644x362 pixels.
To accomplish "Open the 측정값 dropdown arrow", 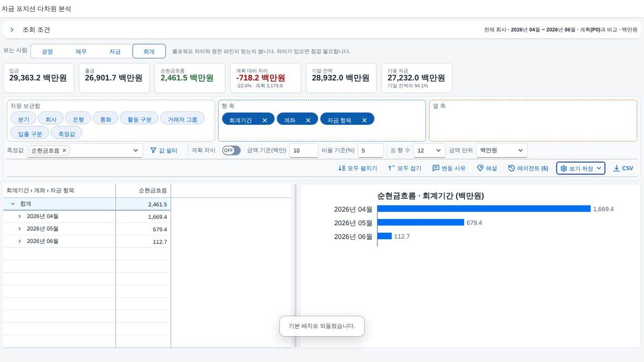I will click(136, 151).
